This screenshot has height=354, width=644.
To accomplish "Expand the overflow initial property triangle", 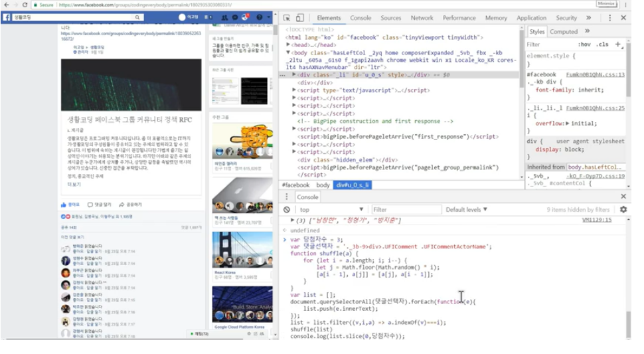I will [568, 123].
